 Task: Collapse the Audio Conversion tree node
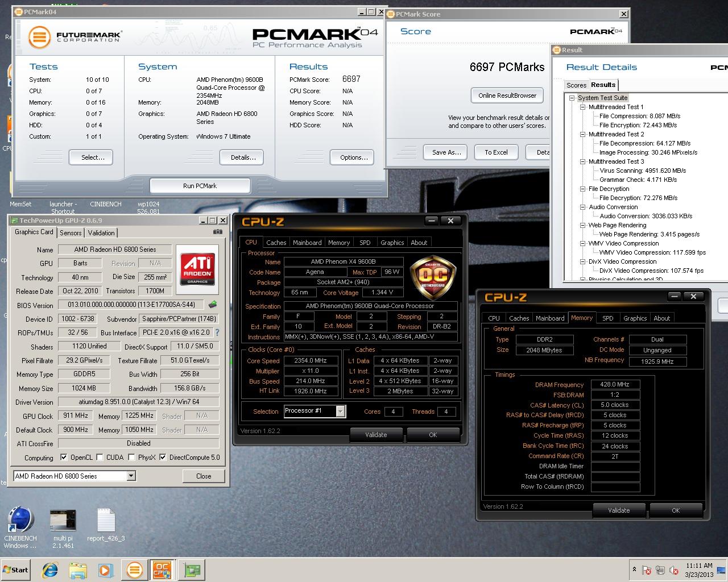pos(583,207)
